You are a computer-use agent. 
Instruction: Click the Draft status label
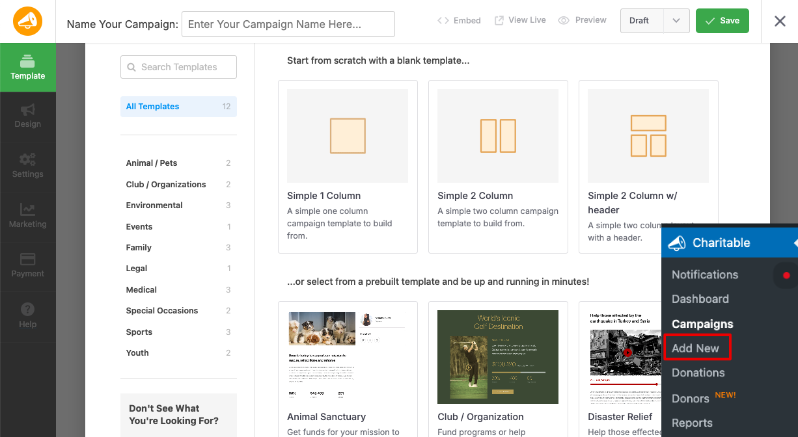639,21
